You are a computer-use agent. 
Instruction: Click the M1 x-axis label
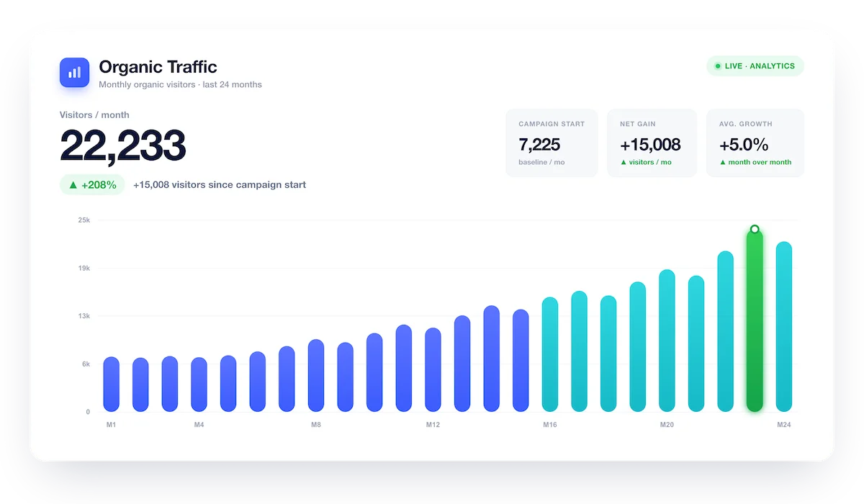tap(112, 425)
